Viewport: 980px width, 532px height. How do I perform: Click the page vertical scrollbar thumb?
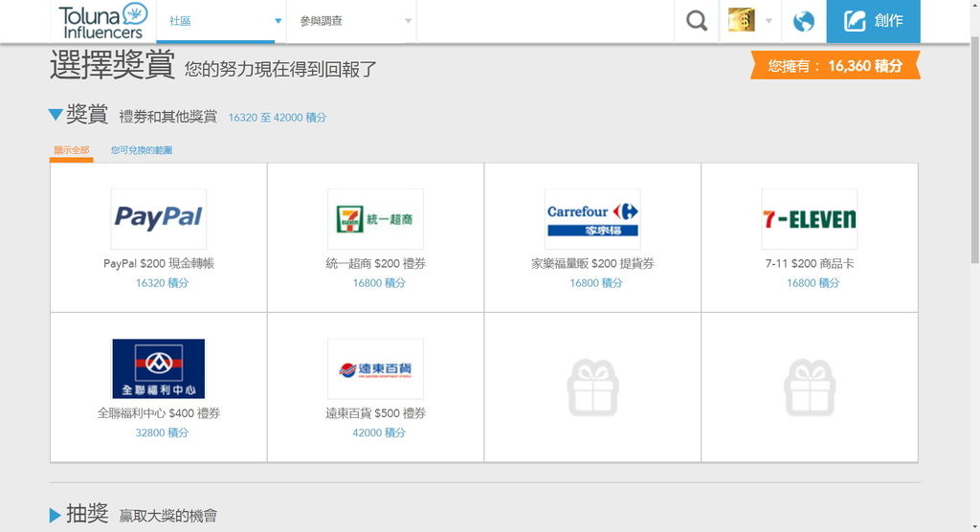(x=974, y=150)
